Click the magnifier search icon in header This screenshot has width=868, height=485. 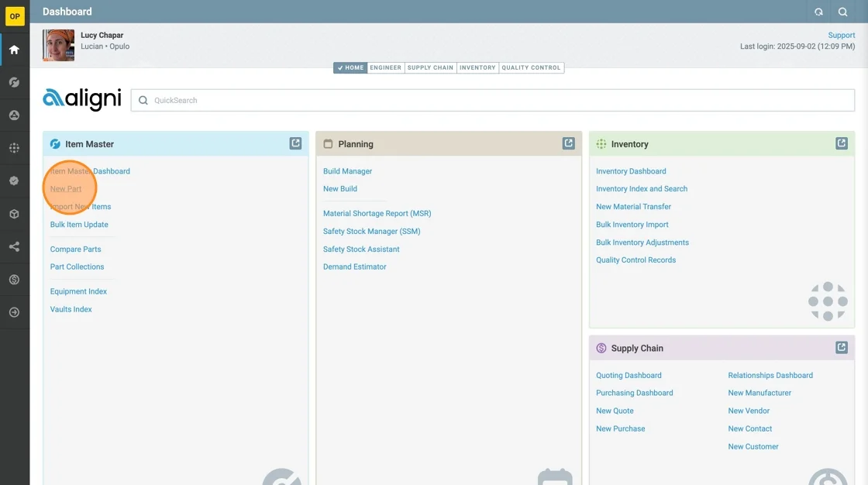(x=842, y=12)
